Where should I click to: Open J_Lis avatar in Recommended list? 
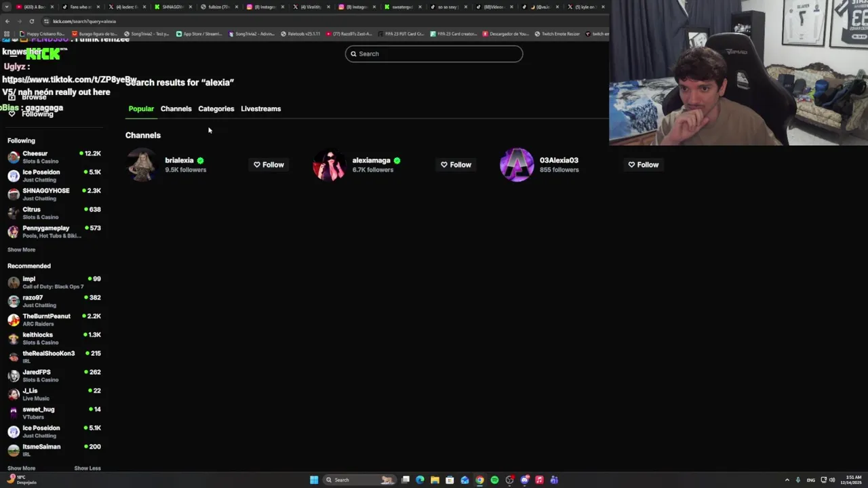point(14,394)
